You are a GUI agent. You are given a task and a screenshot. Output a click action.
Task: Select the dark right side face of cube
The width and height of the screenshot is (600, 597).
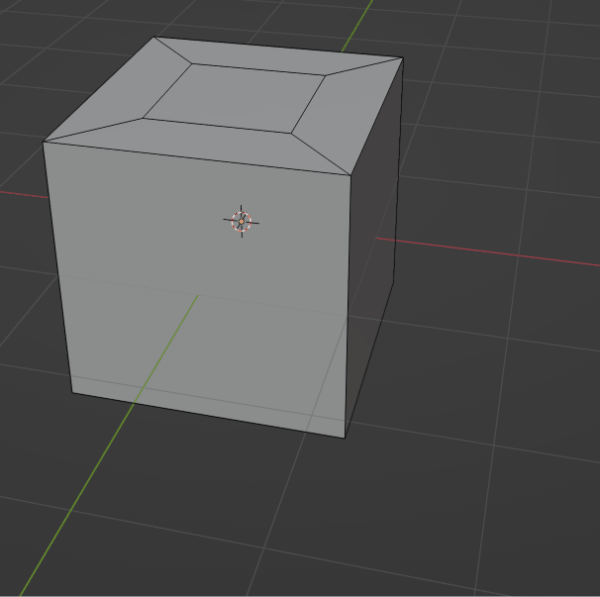pos(374,250)
